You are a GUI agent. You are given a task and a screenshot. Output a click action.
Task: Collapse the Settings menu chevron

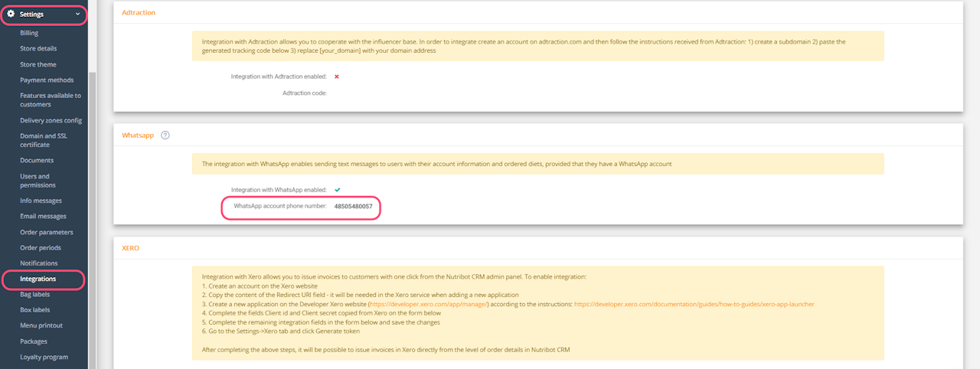click(77, 14)
